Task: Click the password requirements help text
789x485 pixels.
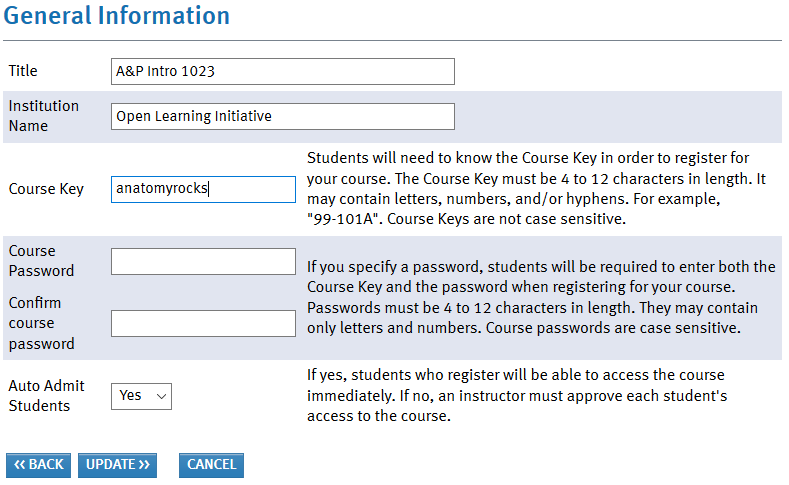Action: click(541, 297)
